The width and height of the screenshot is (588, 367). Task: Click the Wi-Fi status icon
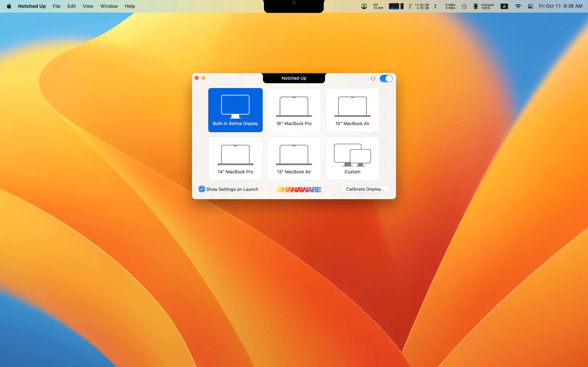[518, 6]
